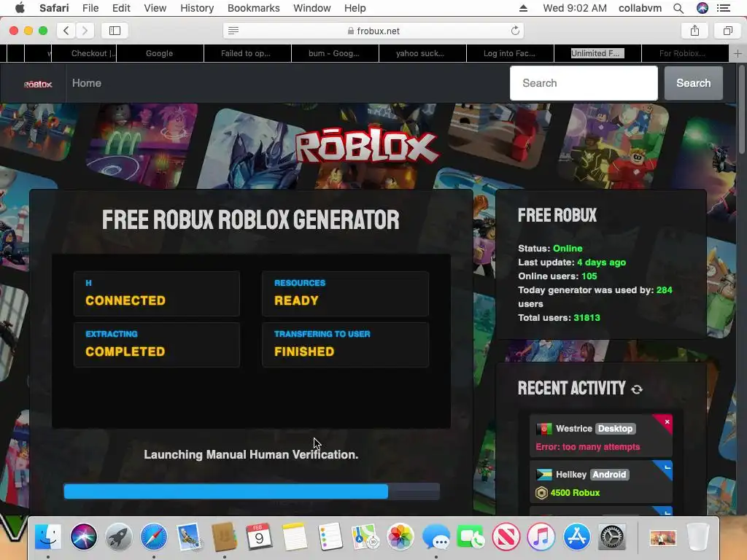Image resolution: width=747 pixels, height=560 pixels.
Task: Click the Home link in site navbar
Action: [x=87, y=83]
